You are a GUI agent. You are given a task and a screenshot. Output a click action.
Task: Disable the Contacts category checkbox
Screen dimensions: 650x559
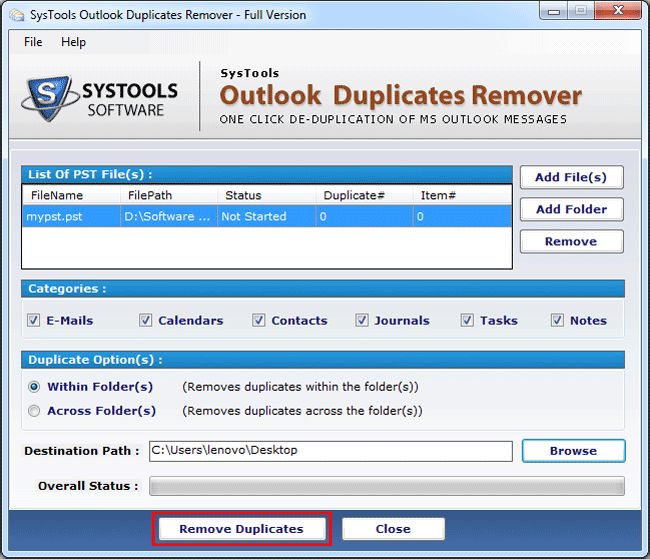coord(259,321)
